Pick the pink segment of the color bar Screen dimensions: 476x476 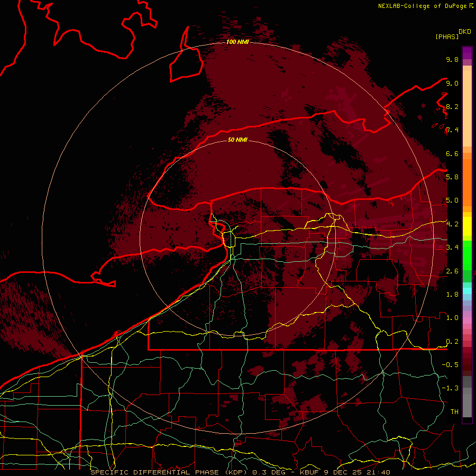[x=467, y=321]
